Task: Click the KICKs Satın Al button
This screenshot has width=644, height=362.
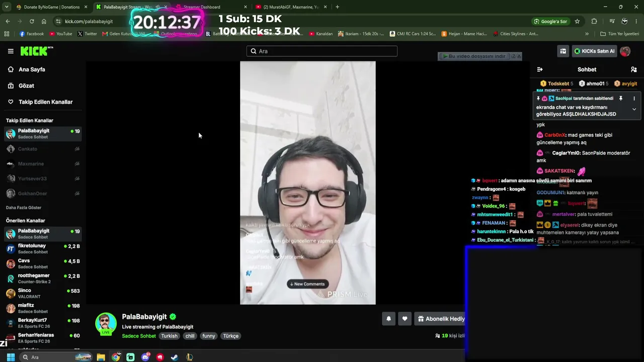Action: pyautogui.click(x=594, y=51)
